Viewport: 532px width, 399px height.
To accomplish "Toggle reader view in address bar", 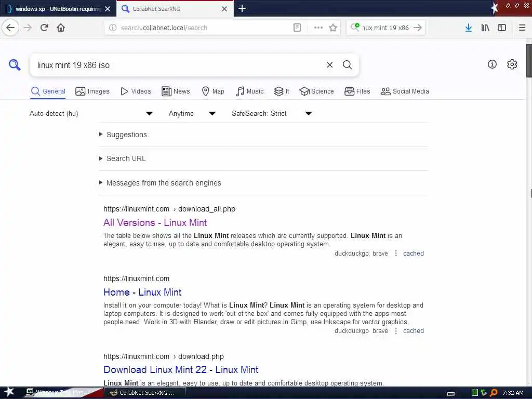I will coord(297,28).
